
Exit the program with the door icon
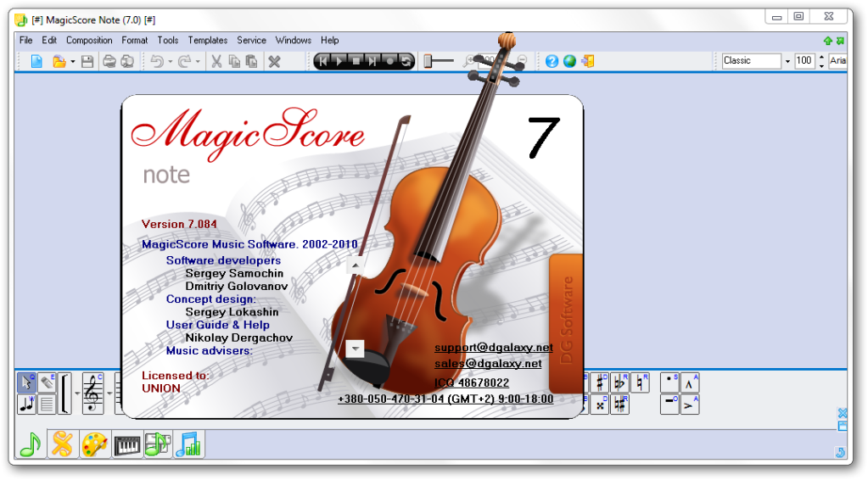pyautogui.click(x=588, y=61)
